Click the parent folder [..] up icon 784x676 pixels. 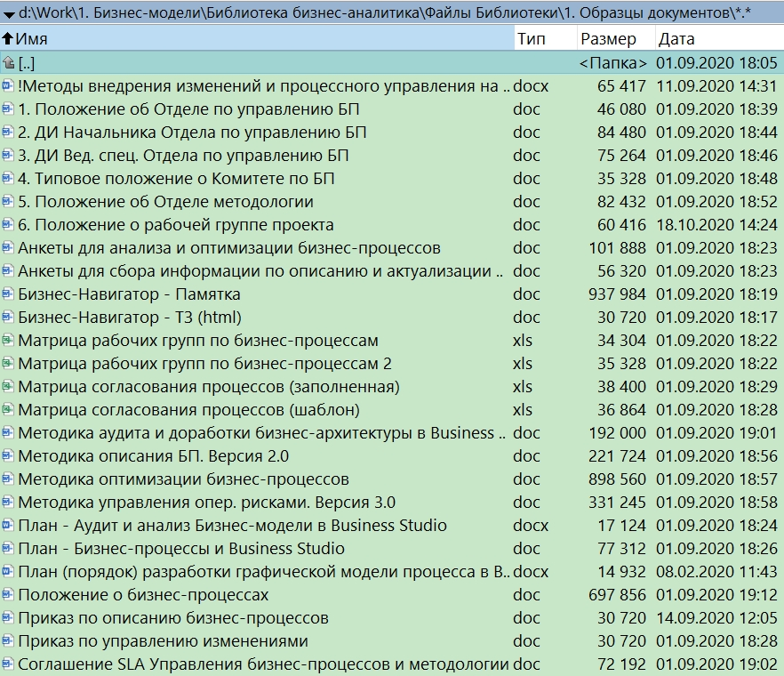[x=8, y=62]
